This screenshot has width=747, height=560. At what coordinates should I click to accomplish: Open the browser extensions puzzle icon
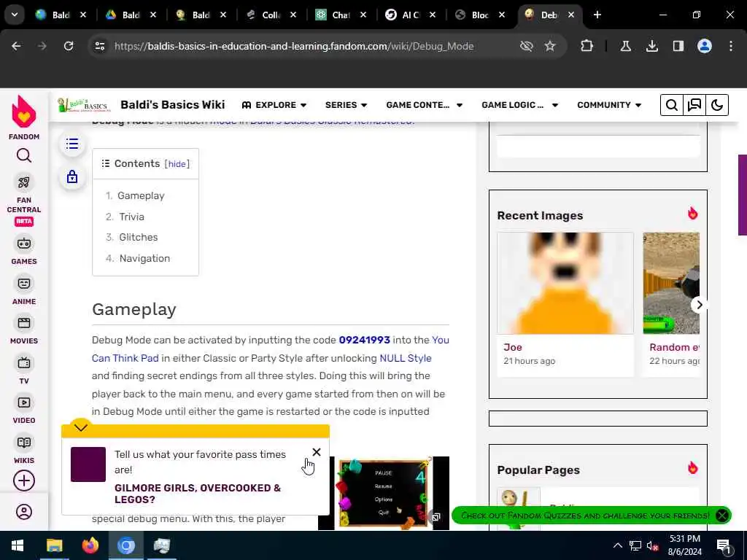(x=587, y=46)
